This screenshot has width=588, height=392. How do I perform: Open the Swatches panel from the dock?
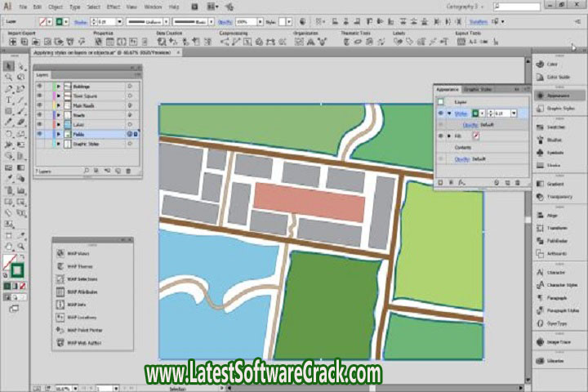[556, 127]
